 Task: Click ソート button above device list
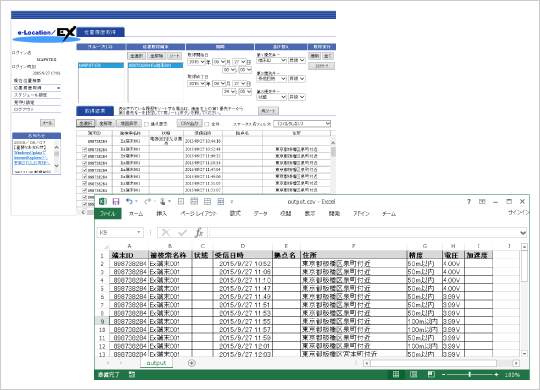[175, 56]
